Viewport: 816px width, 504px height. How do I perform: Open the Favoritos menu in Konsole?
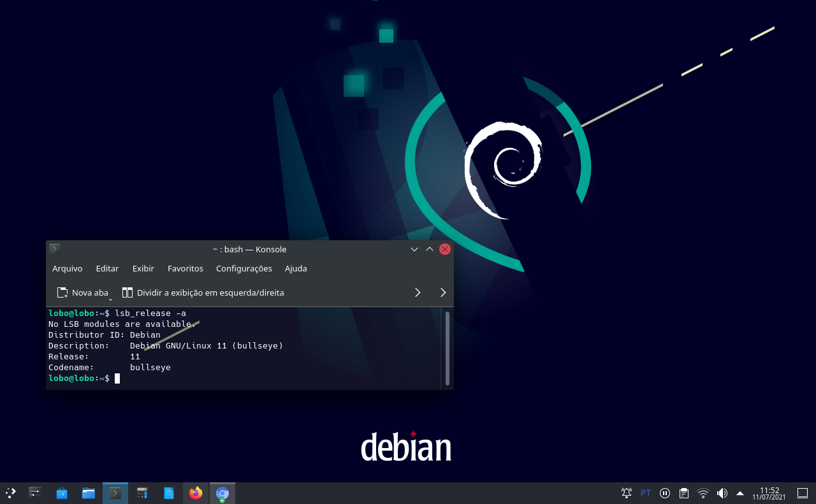[x=185, y=268]
